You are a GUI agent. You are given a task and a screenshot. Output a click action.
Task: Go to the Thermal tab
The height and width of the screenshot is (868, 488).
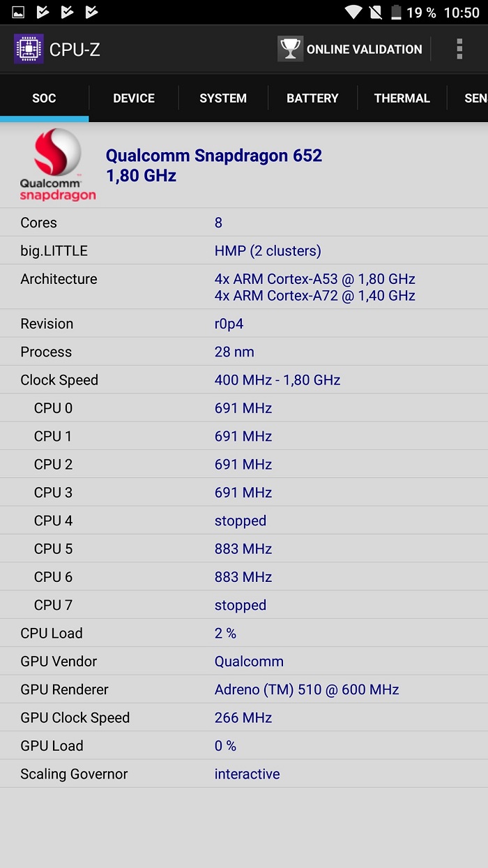click(x=402, y=98)
